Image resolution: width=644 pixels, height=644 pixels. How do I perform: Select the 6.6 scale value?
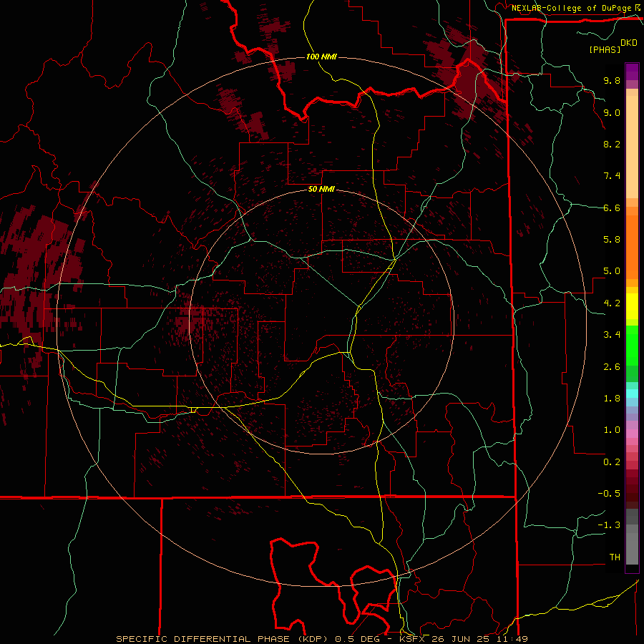coord(612,208)
